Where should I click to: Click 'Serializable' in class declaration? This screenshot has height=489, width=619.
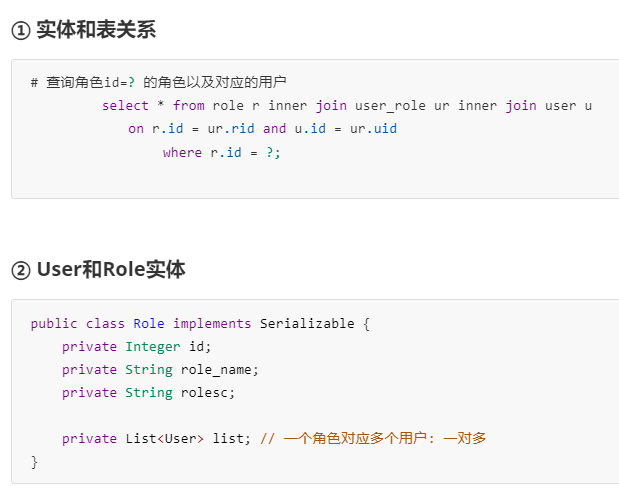307,324
